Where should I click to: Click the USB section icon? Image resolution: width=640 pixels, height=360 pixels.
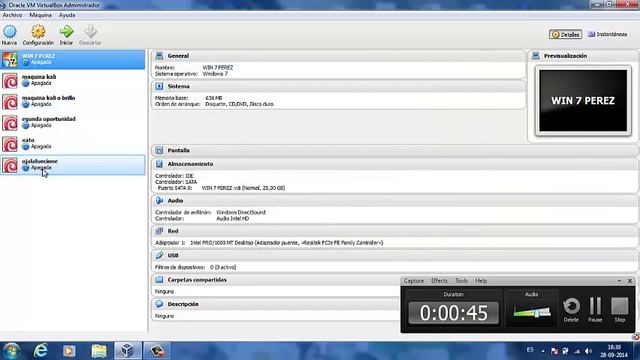[x=159, y=255]
